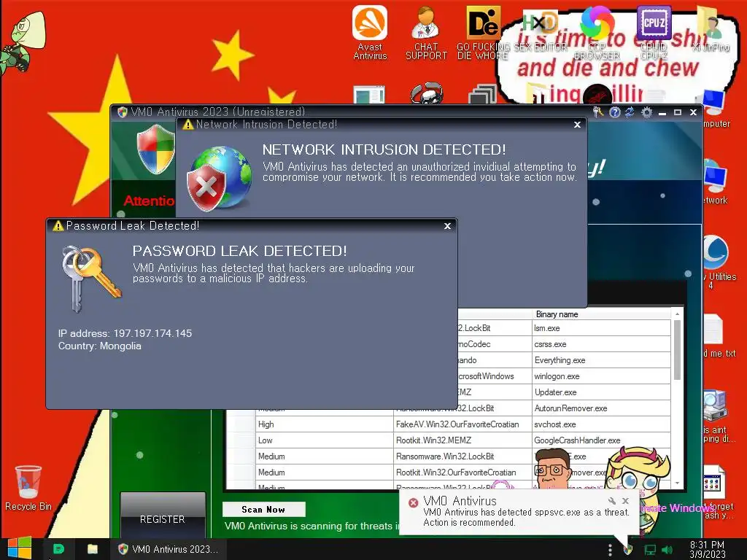The image size is (747, 560).
Task: Click FakeAV.Win32.OurFavoriteCroatian threat name
Action: tap(462, 424)
